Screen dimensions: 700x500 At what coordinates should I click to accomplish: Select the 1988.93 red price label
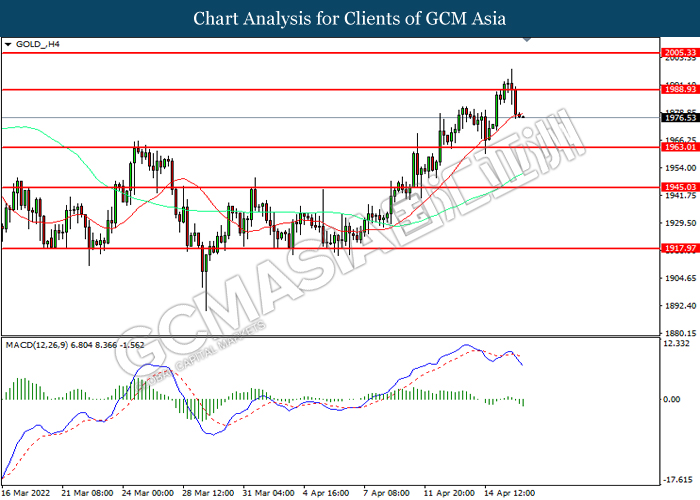pyautogui.click(x=680, y=89)
